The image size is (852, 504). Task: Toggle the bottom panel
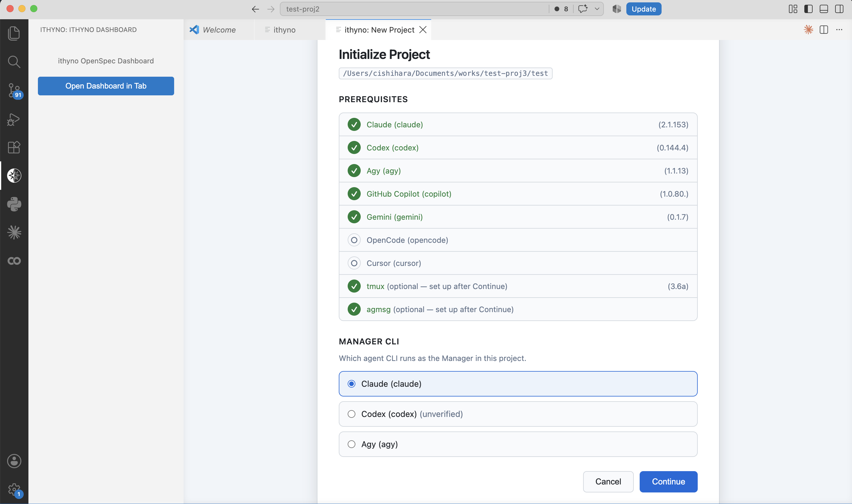click(824, 9)
